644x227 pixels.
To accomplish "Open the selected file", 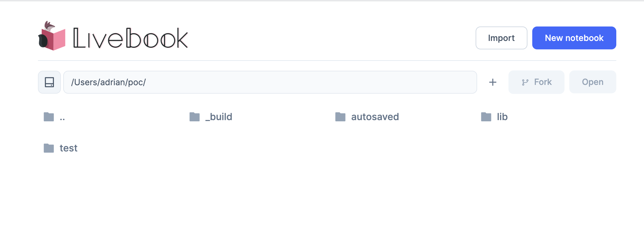I will coord(592,82).
